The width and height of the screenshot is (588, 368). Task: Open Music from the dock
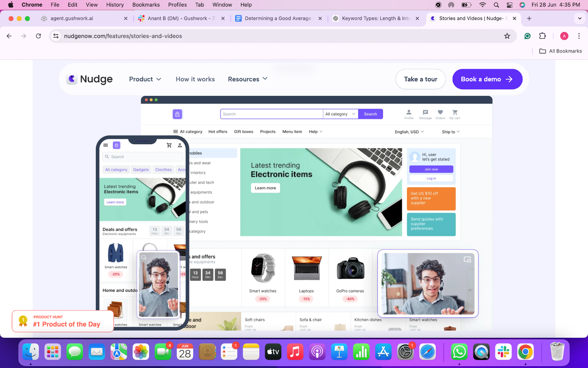coord(295,352)
